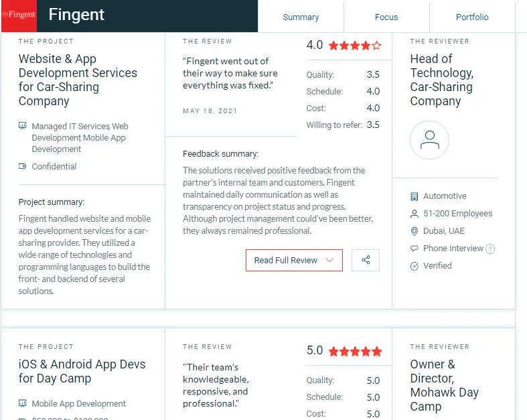Click the Phone Interview speech bubble icon

pyautogui.click(x=415, y=249)
